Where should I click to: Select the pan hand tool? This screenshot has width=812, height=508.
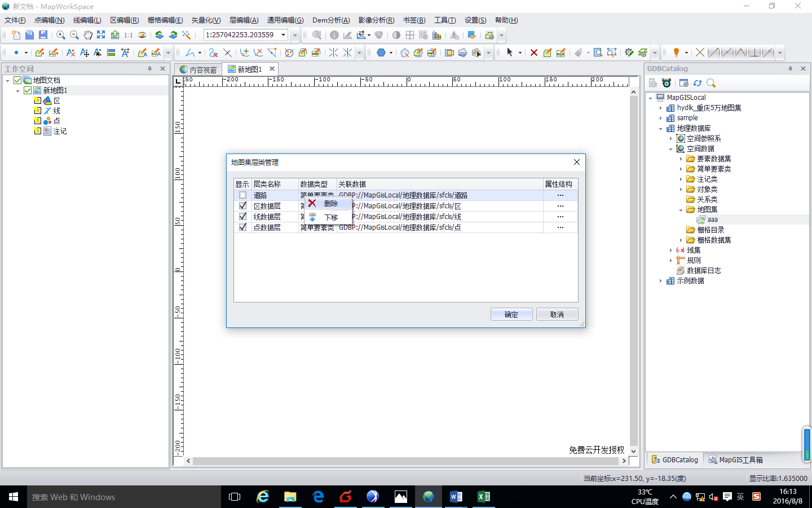(87, 35)
